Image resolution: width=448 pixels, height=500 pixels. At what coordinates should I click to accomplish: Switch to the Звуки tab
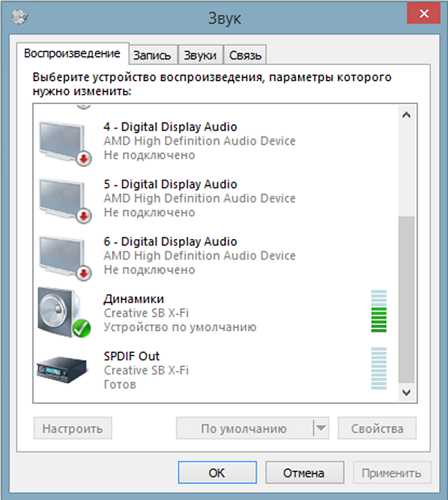(200, 55)
